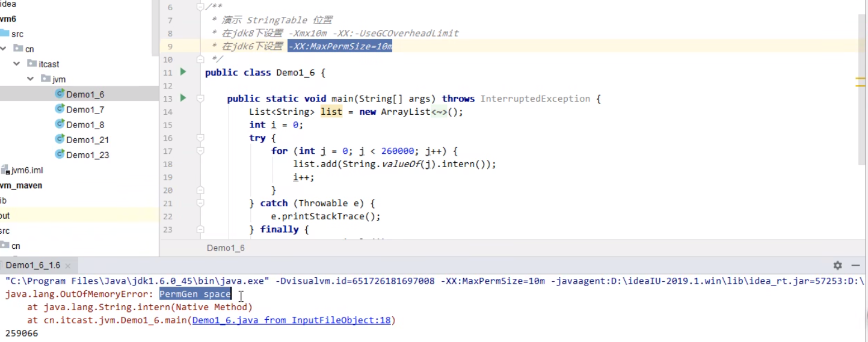Screen dimensions: 868x342
Task: Select Demo1_7 in project tree
Action: click(85, 109)
